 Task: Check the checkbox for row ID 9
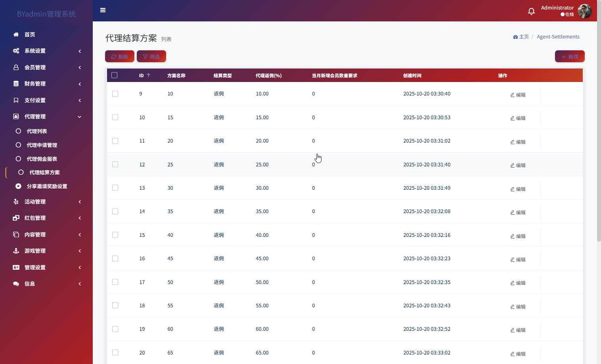tap(115, 94)
